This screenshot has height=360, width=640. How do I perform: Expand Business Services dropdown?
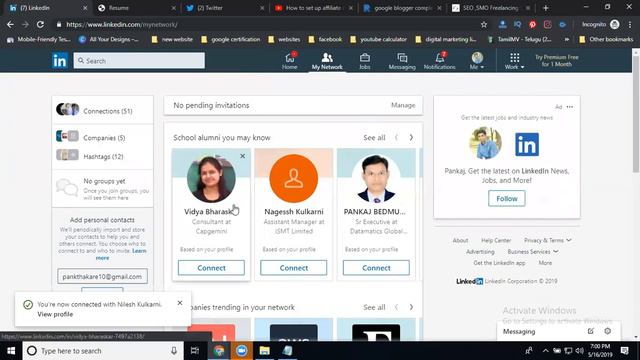[533, 252]
